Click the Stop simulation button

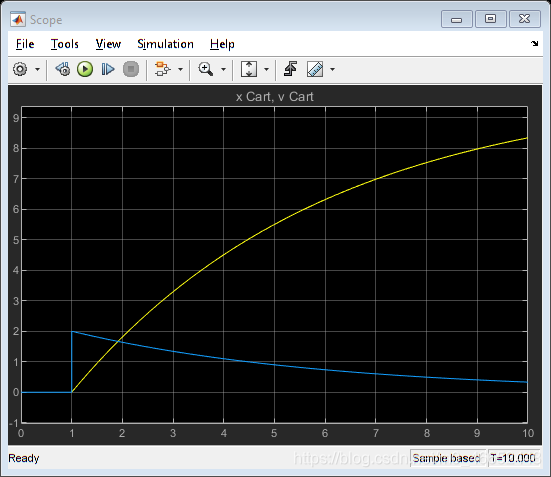click(x=131, y=69)
